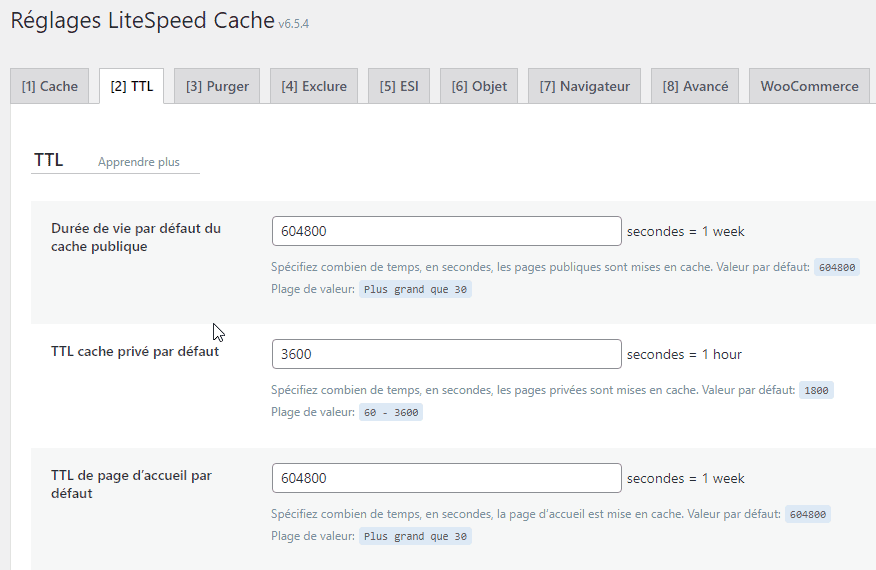Click the 'Durée de vie par défaut du cache publique' label
Viewport: 876px width, 570px height.
(136, 237)
